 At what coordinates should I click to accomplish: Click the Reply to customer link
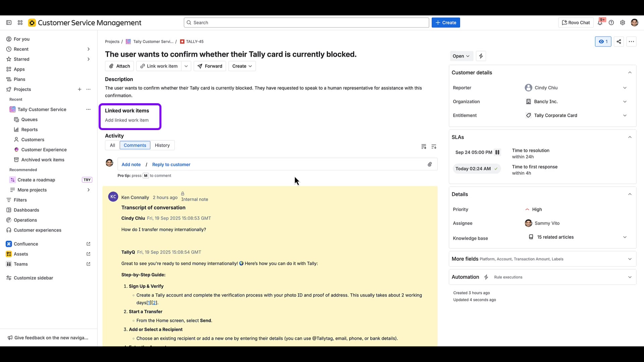pyautogui.click(x=171, y=164)
